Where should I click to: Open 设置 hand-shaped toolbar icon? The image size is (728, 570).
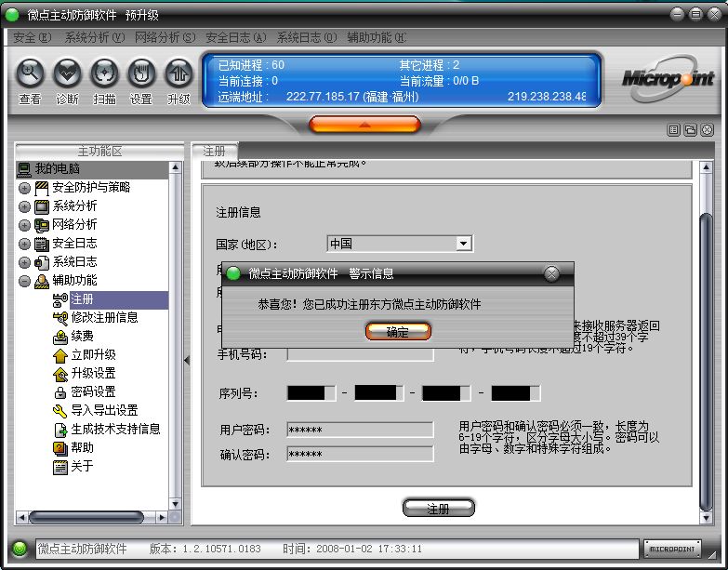[x=141, y=73]
